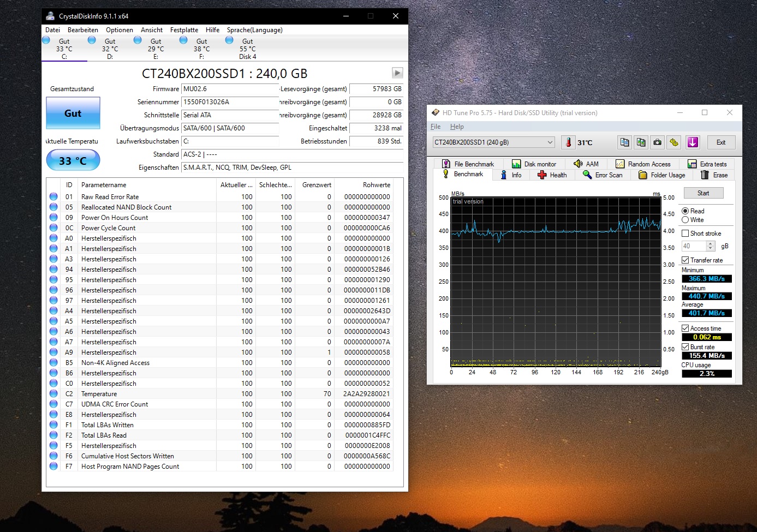Viewport: 757px width, 532px height.
Task: Click status orb of Reallocated NAND Block Count row
Action: point(53,207)
